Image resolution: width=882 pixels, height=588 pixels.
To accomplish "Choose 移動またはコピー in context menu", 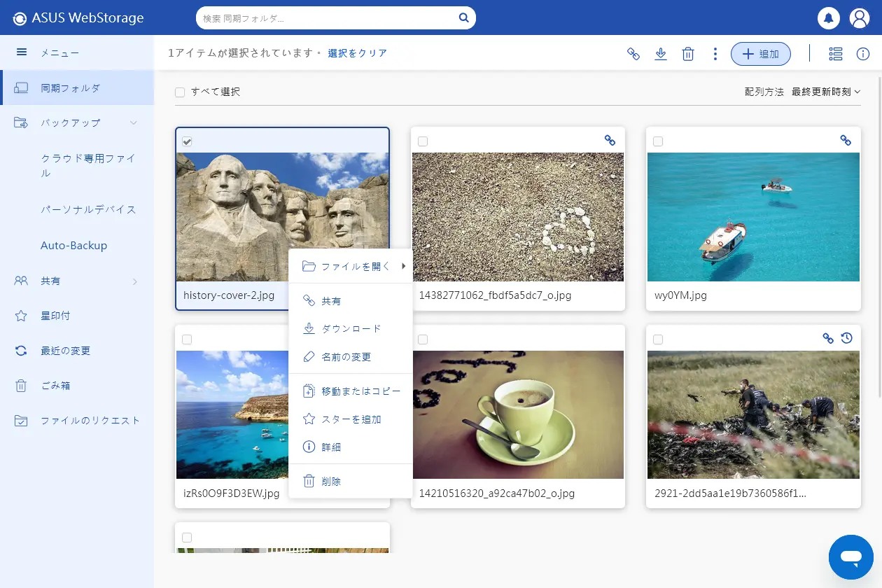I will (x=351, y=391).
